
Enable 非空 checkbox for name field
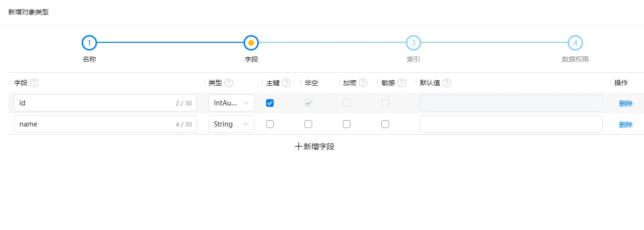point(308,124)
